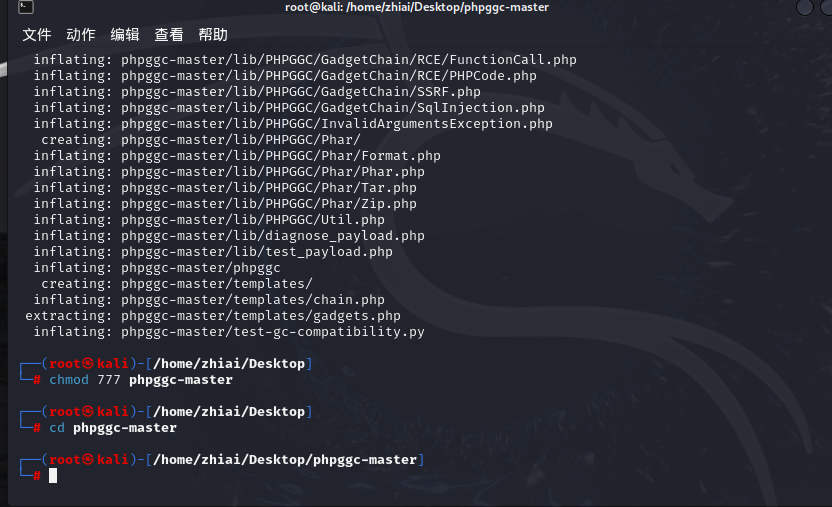The width and height of the screenshot is (832, 507).
Task: Open the 动作 menu
Action: [x=81, y=35]
